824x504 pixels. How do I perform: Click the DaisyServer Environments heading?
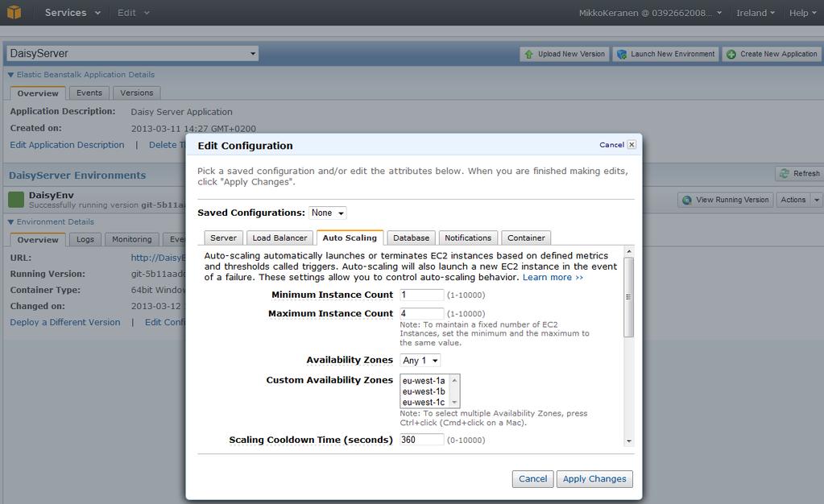coord(77,176)
